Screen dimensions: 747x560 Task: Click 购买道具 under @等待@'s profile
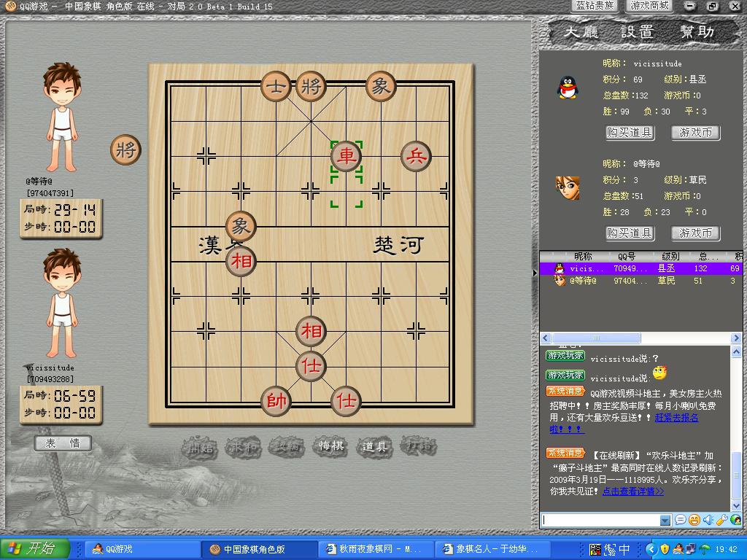pyautogui.click(x=630, y=233)
